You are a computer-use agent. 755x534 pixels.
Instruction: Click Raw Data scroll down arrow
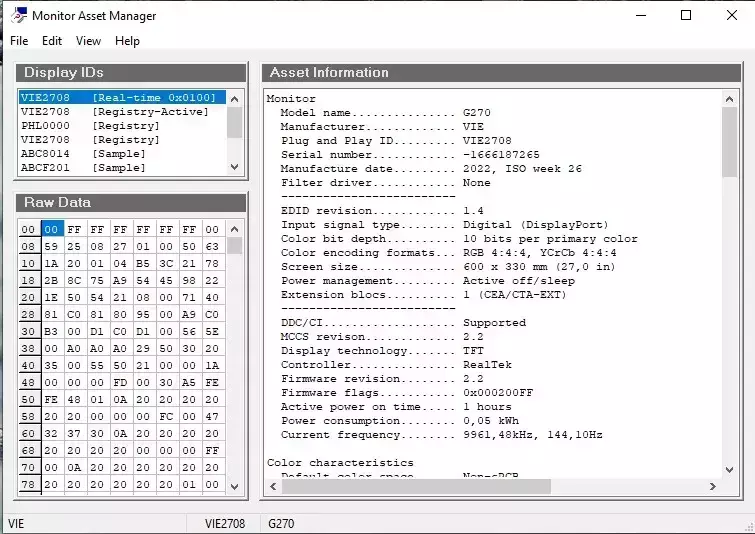pyautogui.click(x=234, y=487)
